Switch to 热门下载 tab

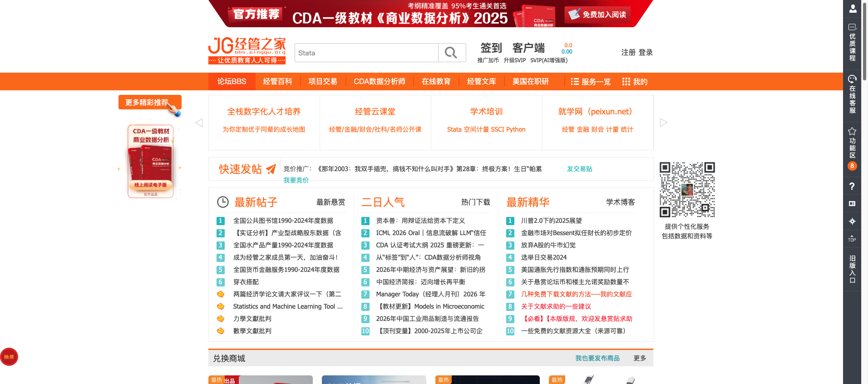475,202
